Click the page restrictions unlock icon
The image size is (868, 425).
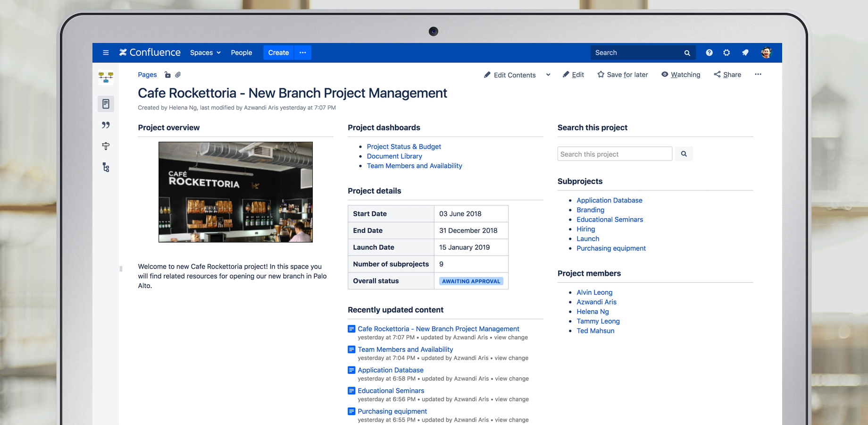[x=167, y=75]
